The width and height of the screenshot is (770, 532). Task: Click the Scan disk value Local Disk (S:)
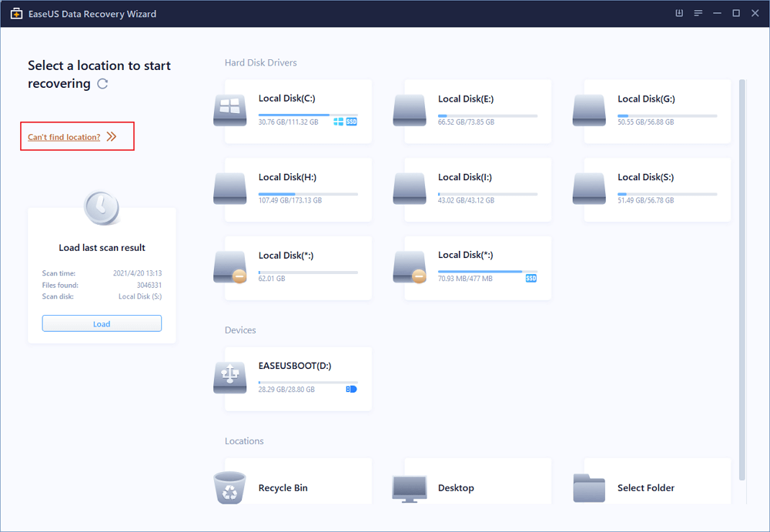pyautogui.click(x=140, y=296)
